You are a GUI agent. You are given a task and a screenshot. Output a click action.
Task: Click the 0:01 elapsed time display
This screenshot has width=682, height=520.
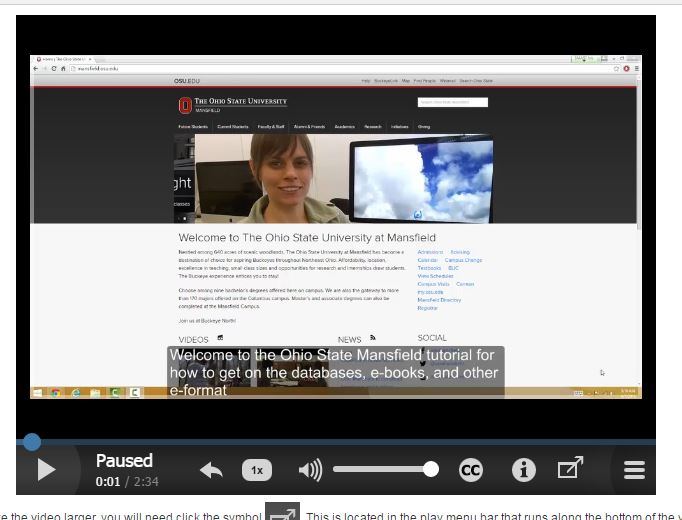pyautogui.click(x=108, y=482)
